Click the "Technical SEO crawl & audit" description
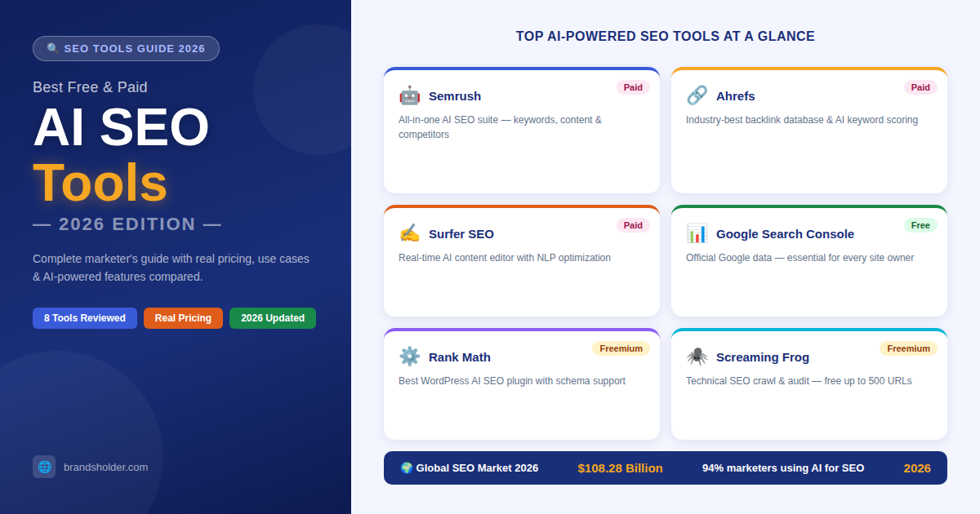The width and height of the screenshot is (980, 514). [799, 381]
